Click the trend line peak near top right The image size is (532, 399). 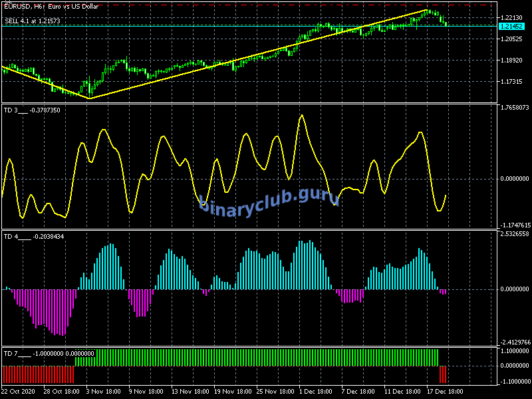(x=426, y=10)
